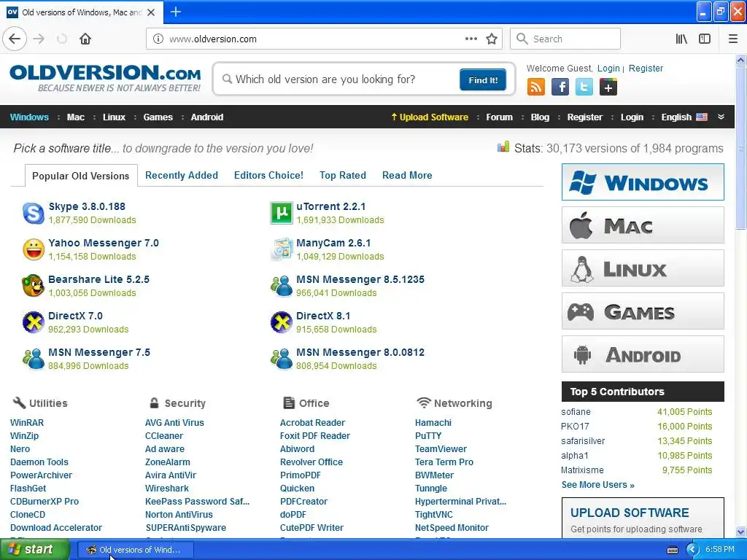This screenshot has width=747, height=560.
Task: Click the Register link beside Welcome Guest
Action: pos(646,68)
